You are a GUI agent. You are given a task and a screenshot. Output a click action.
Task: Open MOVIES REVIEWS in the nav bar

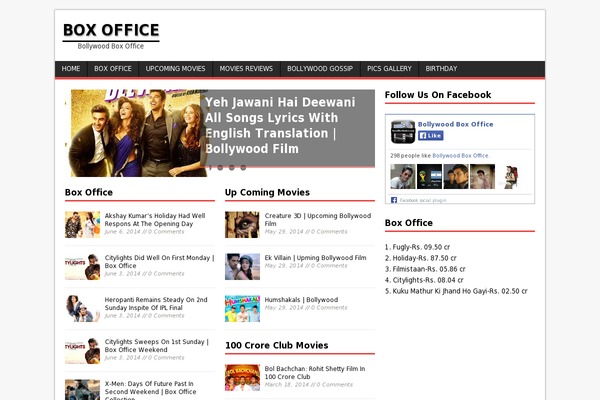(x=246, y=69)
